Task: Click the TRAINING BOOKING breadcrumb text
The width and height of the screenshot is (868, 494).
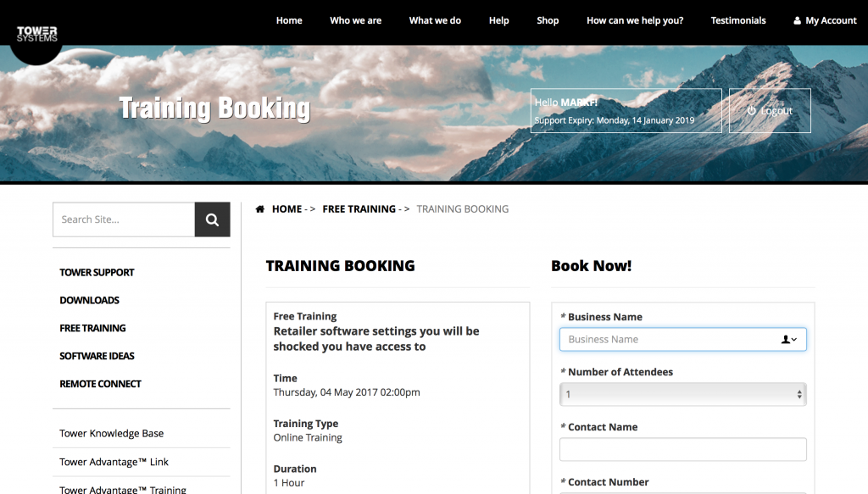Action: tap(462, 209)
